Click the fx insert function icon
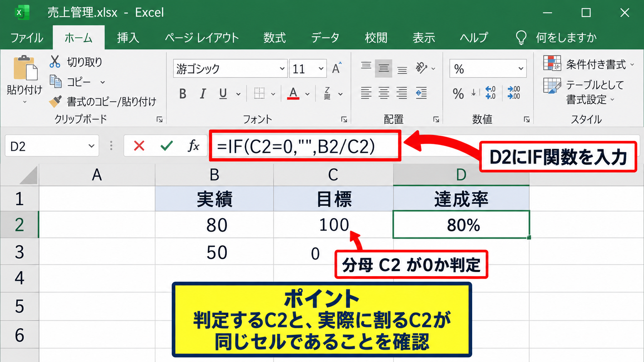This screenshot has height=362, width=644. [x=193, y=146]
